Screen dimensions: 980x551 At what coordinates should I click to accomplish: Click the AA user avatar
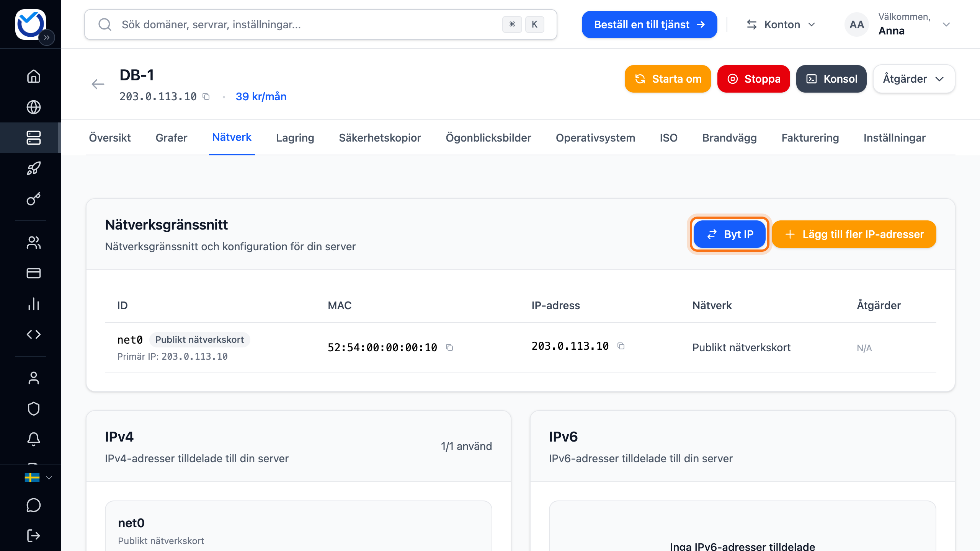coord(857,24)
